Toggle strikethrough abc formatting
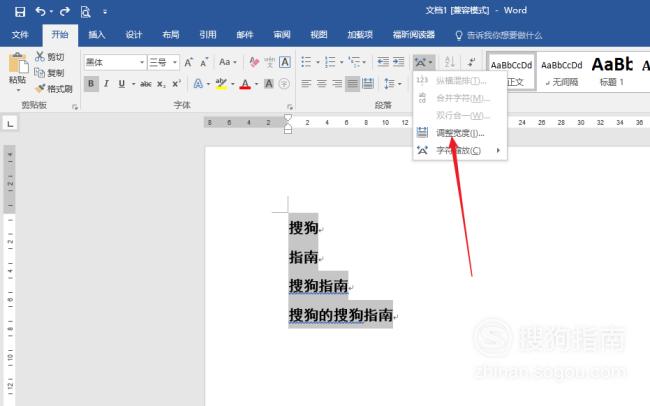The height and width of the screenshot is (406, 650). (146, 84)
